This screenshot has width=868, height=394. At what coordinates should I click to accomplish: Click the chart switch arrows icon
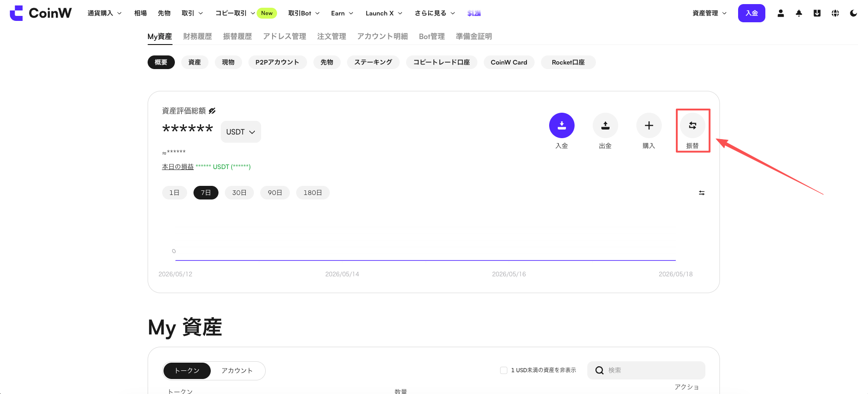(702, 193)
